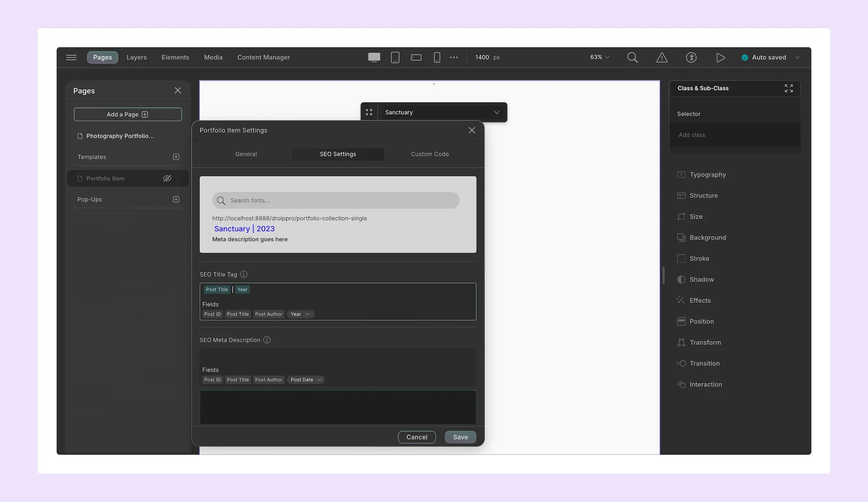Insert Post Author field in Meta Description
This screenshot has width=868, height=502.
269,380
